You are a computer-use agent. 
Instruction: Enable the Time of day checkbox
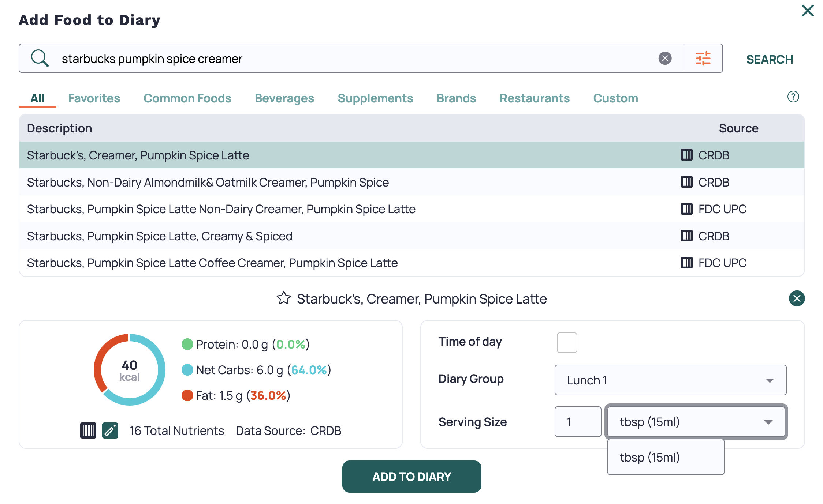[567, 342]
